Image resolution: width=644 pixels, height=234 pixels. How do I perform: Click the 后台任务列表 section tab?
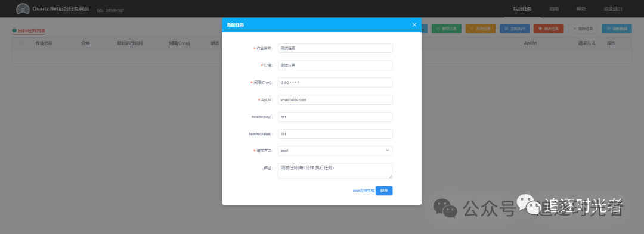tap(29, 30)
